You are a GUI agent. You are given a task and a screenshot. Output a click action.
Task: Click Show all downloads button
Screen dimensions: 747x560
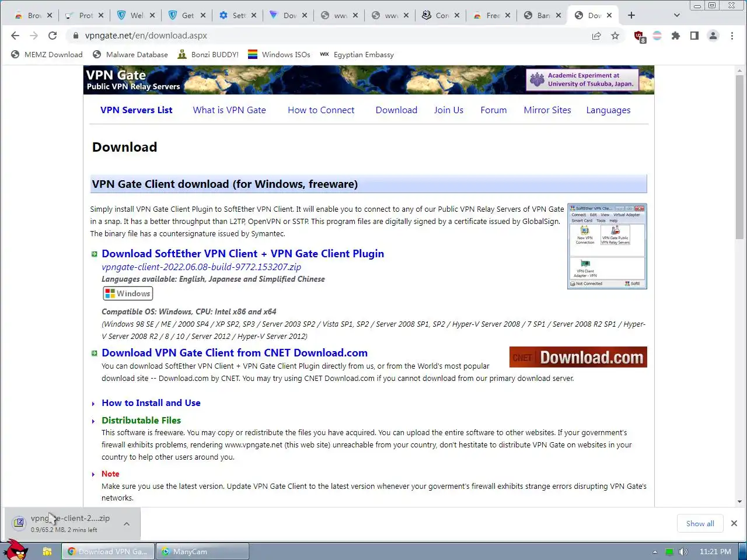pyautogui.click(x=700, y=523)
